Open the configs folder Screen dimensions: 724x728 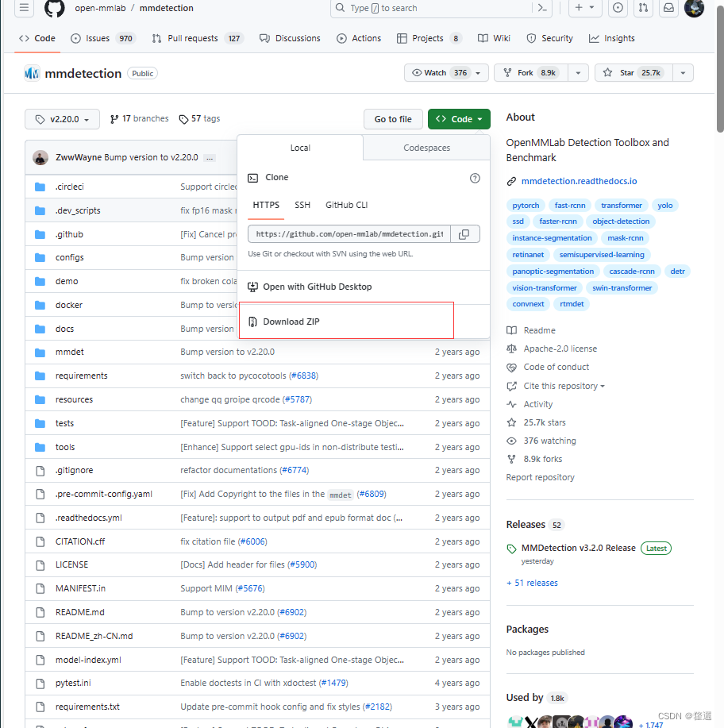(x=70, y=257)
